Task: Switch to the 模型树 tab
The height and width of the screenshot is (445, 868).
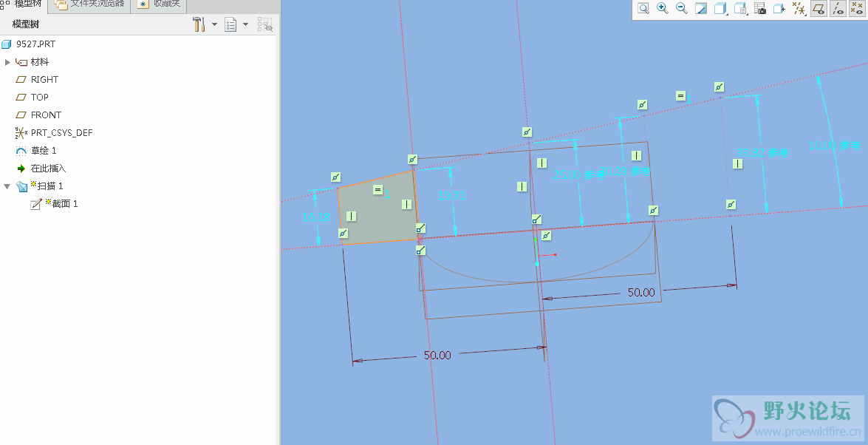Action: coord(24,4)
